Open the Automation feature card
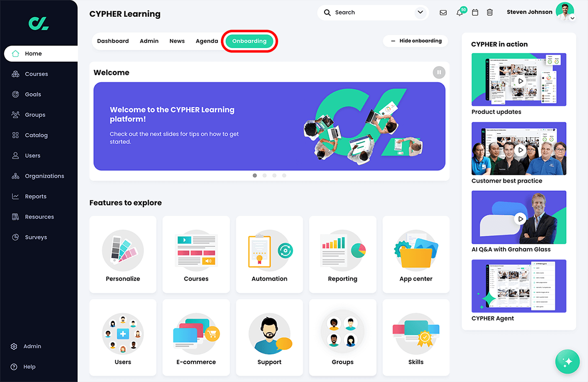Viewport: 588px width, 382px height. (269, 255)
